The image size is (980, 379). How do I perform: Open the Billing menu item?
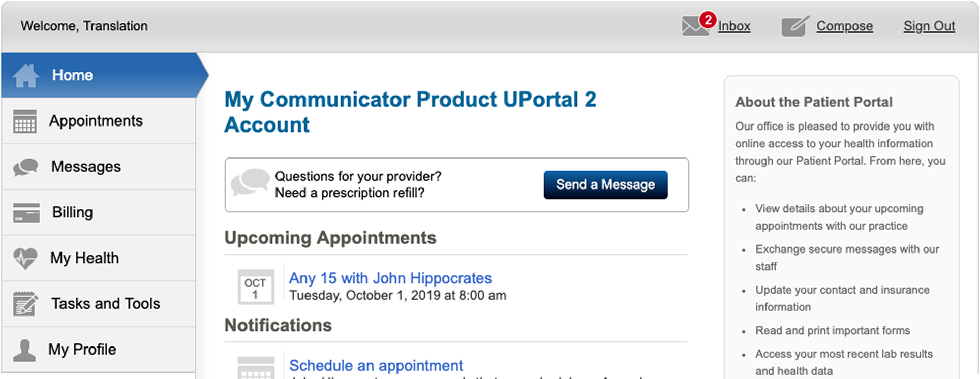[99, 212]
